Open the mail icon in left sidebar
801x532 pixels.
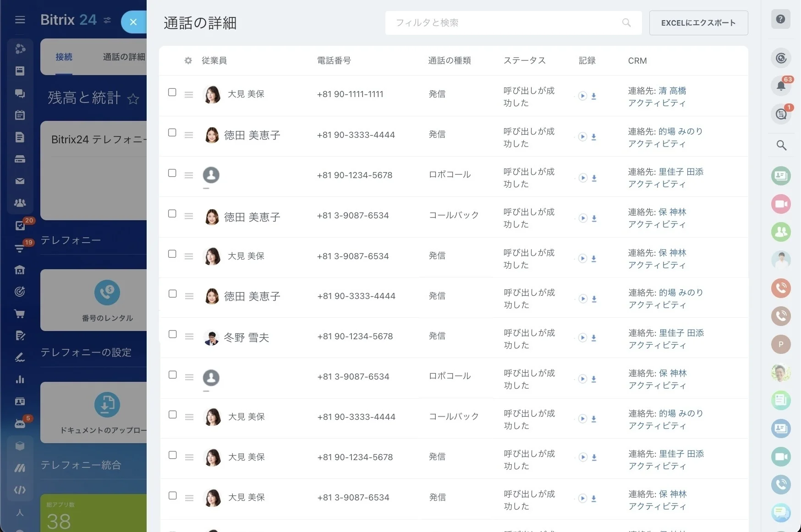tap(20, 181)
